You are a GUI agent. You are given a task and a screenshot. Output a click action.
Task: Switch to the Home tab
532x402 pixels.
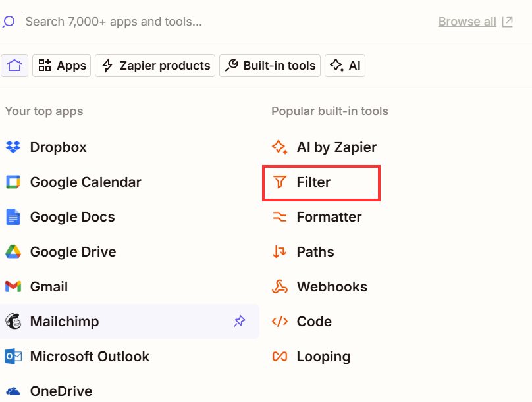coord(14,65)
